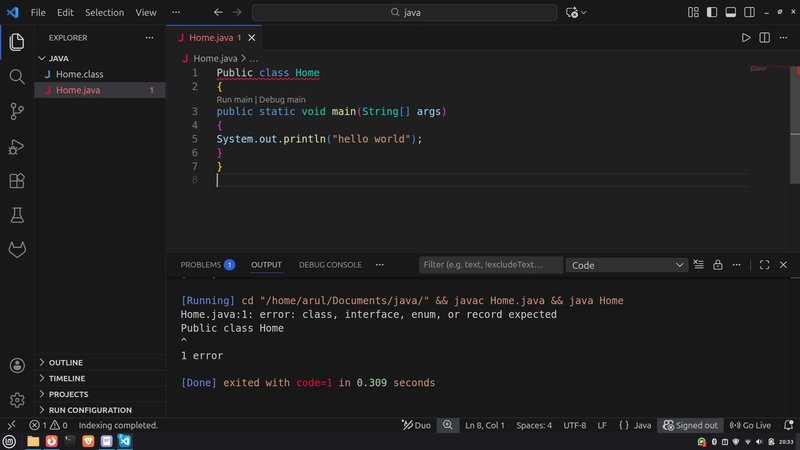This screenshot has height=450, width=800.
Task: Open the Code output channel dropdown
Action: 626,265
